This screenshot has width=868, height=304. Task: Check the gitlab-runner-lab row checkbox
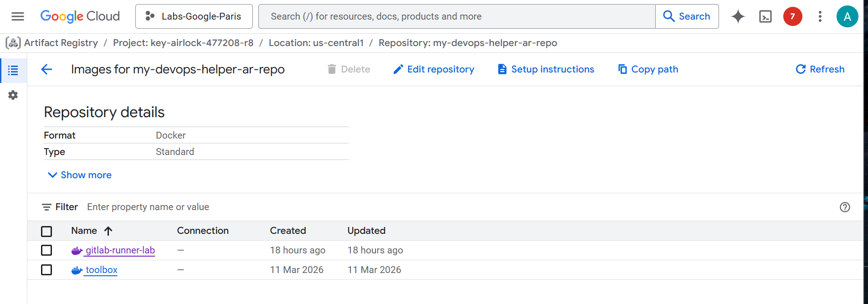coord(46,250)
